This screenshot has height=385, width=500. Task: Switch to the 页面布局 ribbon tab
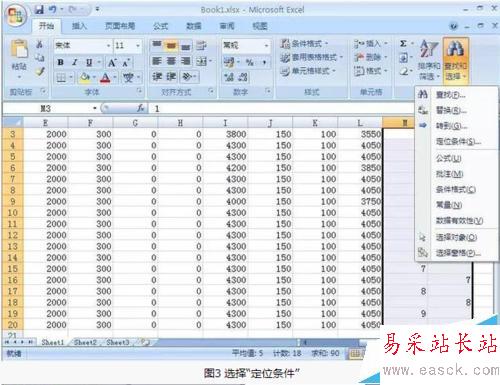coord(120,26)
